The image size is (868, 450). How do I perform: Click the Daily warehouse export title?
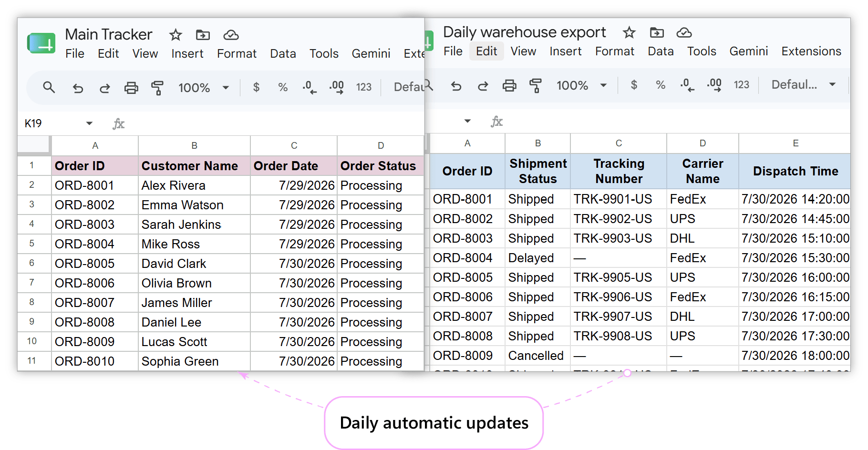click(524, 32)
